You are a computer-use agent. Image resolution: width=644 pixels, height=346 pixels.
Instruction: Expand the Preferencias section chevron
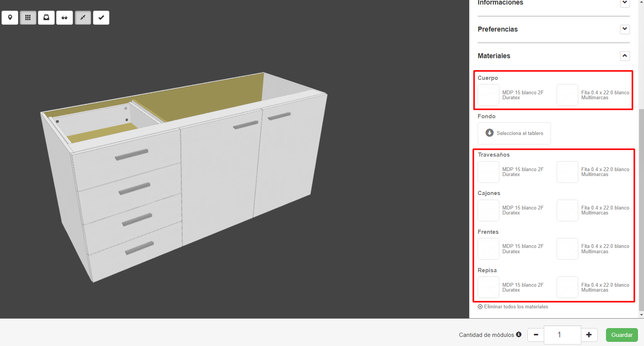tap(625, 29)
